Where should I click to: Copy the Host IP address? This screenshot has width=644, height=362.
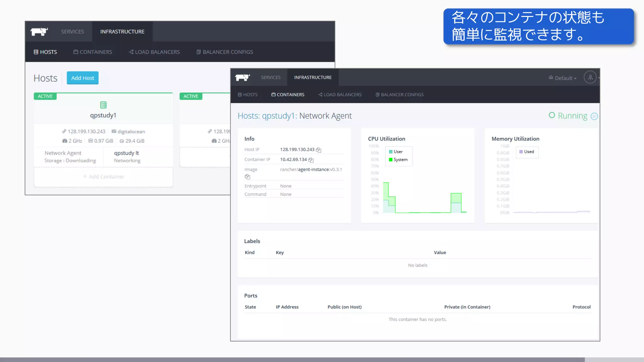point(319,150)
